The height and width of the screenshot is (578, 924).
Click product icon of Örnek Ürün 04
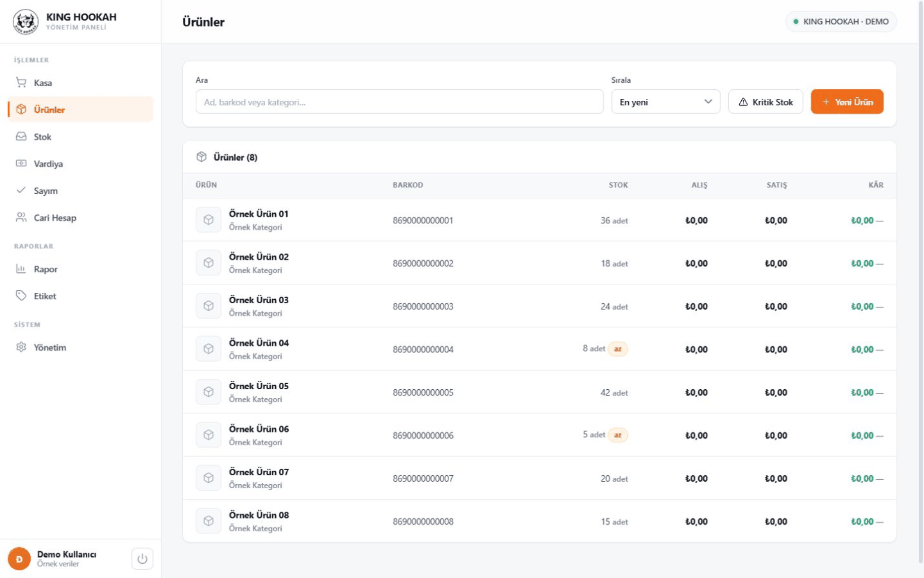click(x=209, y=349)
